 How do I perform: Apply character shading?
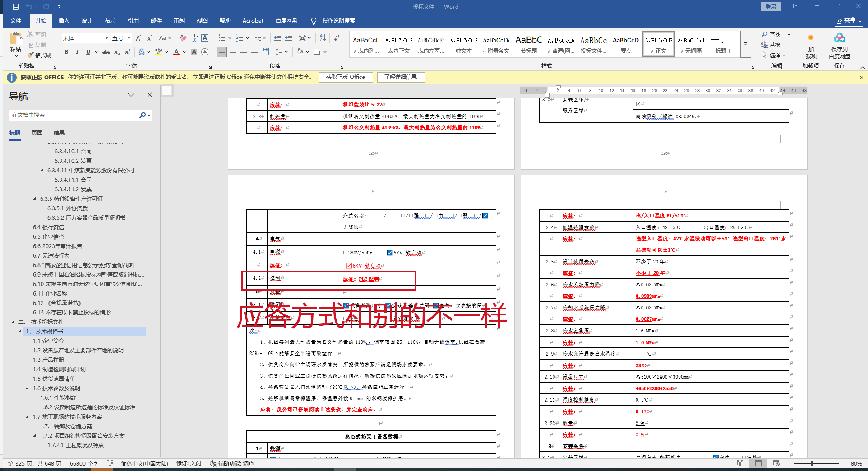pos(194,52)
